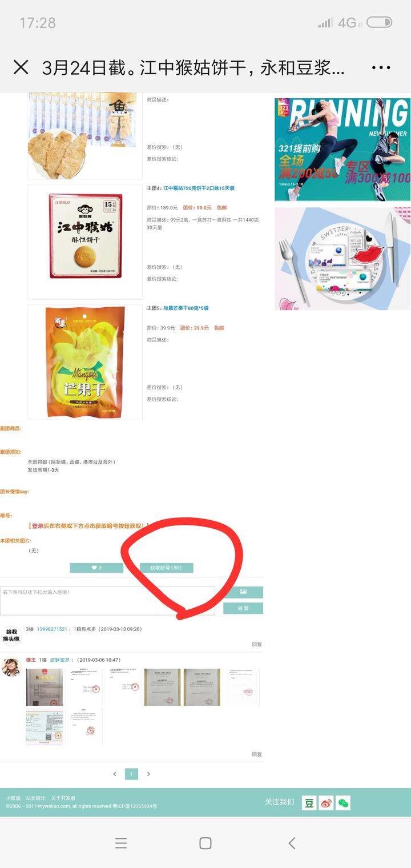411x868 pixels.
Task: Tap Android back navigation button
Action: 292,843
